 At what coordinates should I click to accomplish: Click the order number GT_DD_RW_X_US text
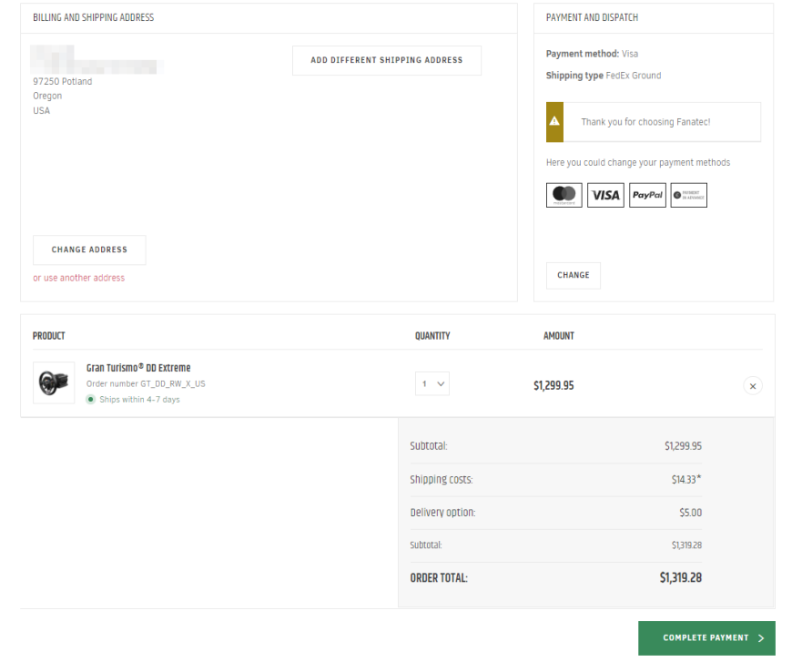click(x=146, y=384)
